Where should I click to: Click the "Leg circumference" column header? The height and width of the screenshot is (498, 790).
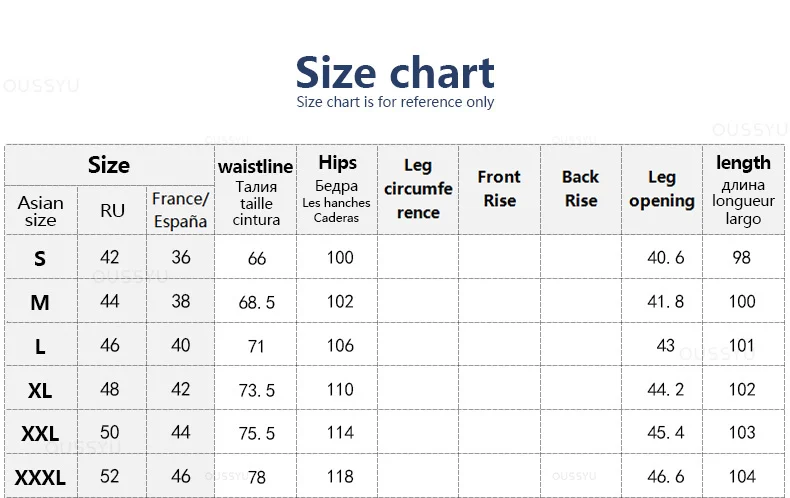tap(418, 189)
